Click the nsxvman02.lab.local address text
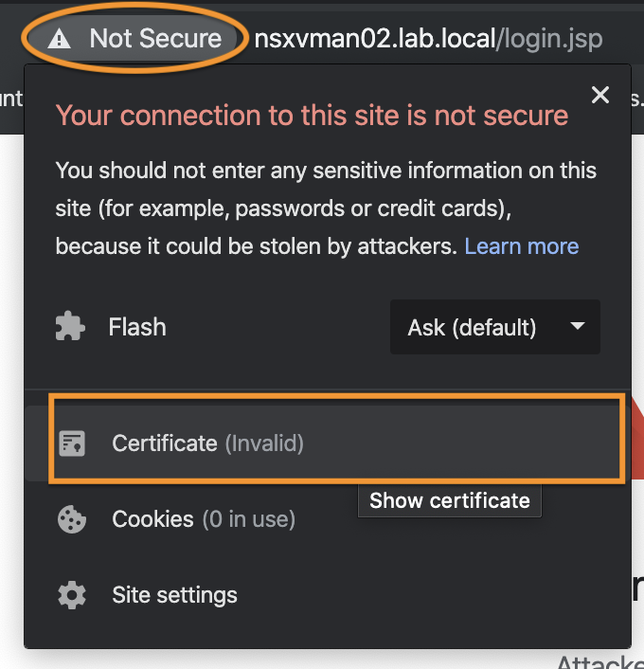 (x=375, y=39)
